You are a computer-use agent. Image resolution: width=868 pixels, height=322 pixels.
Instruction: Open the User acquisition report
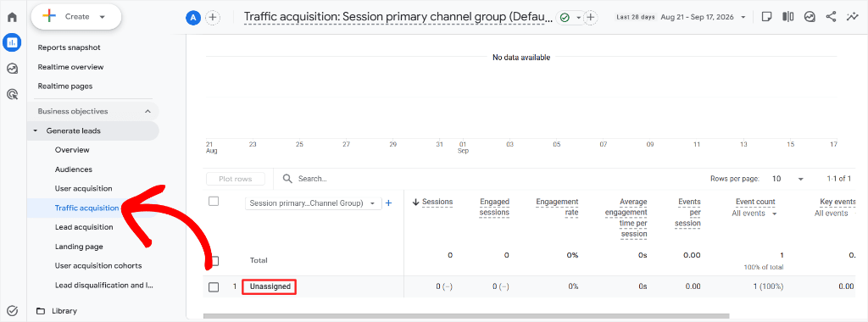click(x=84, y=189)
